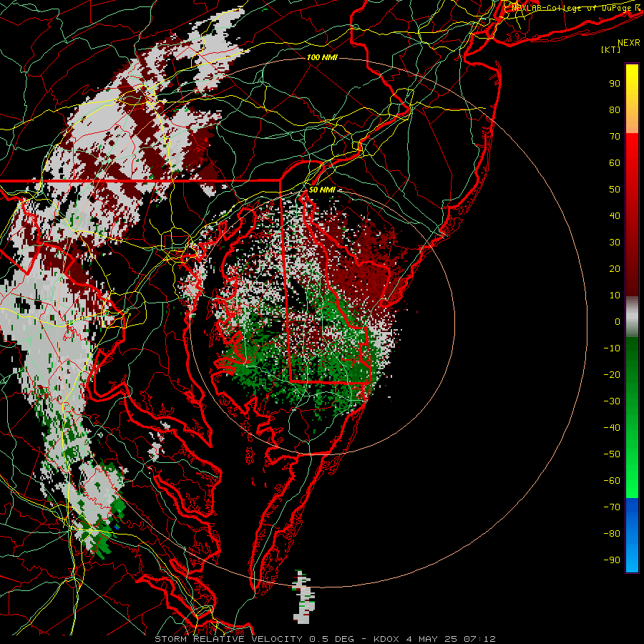
Task: Click the 40 value on the velocity scale
Action: coord(615,216)
